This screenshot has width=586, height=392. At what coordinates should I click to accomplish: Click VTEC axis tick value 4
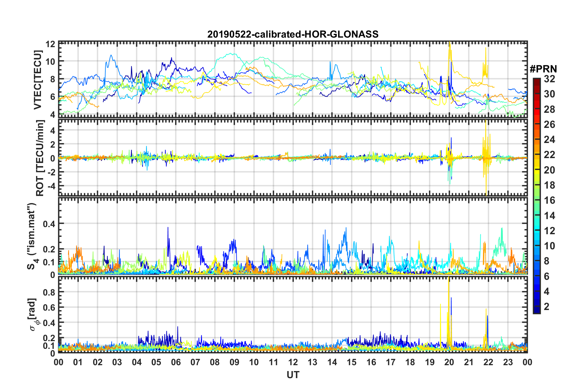pyautogui.click(x=53, y=114)
